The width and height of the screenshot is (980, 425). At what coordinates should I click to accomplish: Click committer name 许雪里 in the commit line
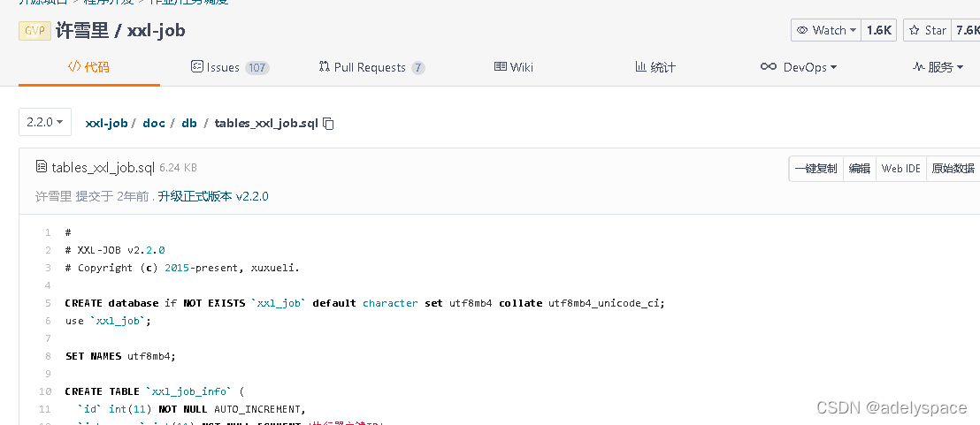[54, 196]
